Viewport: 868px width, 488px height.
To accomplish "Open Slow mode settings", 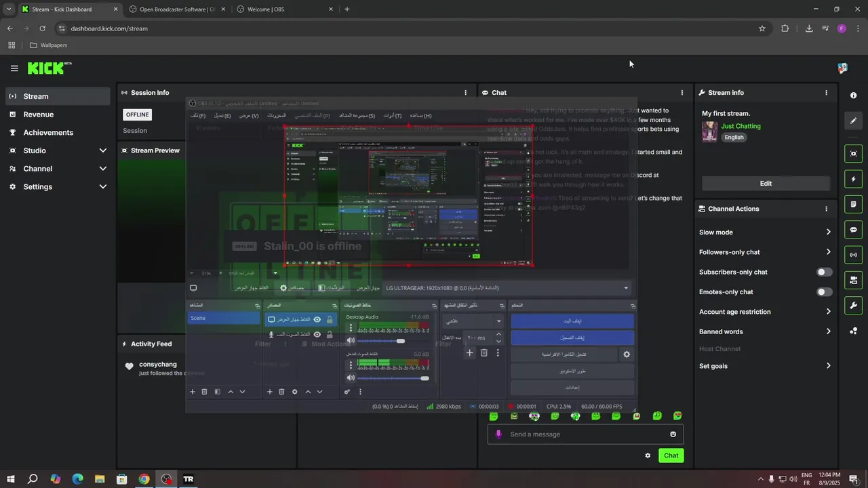I will (766, 232).
